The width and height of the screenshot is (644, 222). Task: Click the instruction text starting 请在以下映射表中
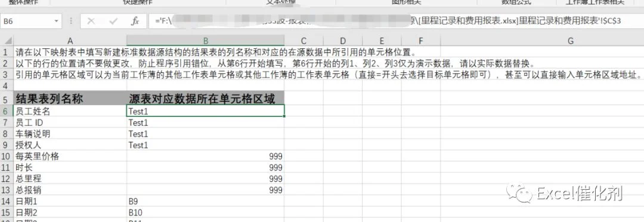216,52
